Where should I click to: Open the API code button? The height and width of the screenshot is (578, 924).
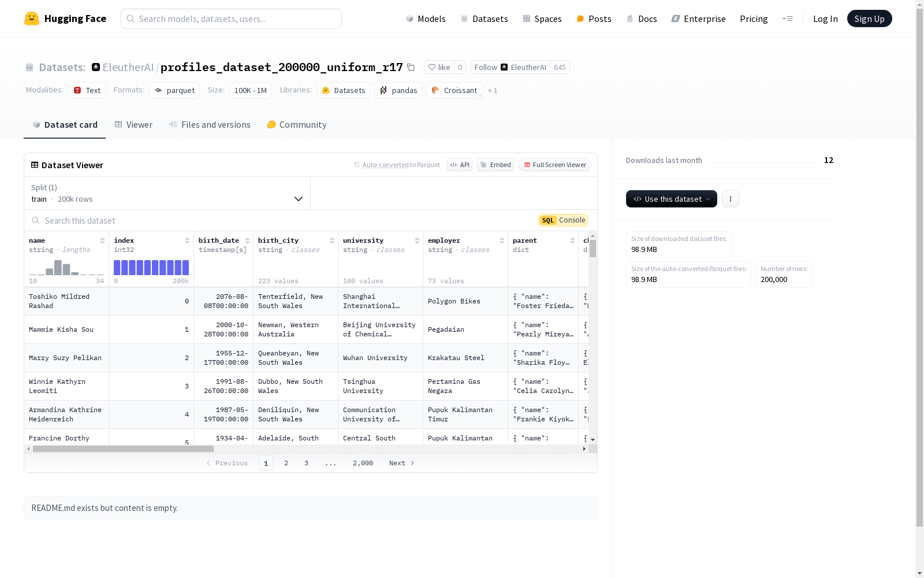point(460,165)
